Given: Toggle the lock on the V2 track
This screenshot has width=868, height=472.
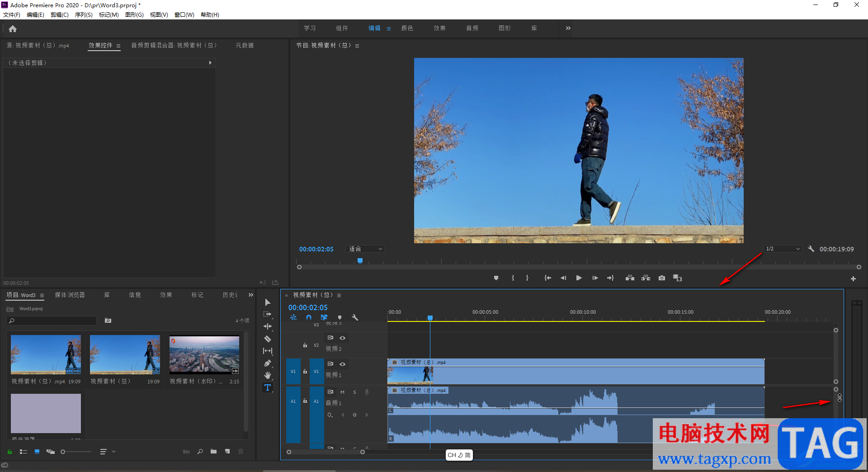Looking at the screenshot, I should [x=305, y=345].
